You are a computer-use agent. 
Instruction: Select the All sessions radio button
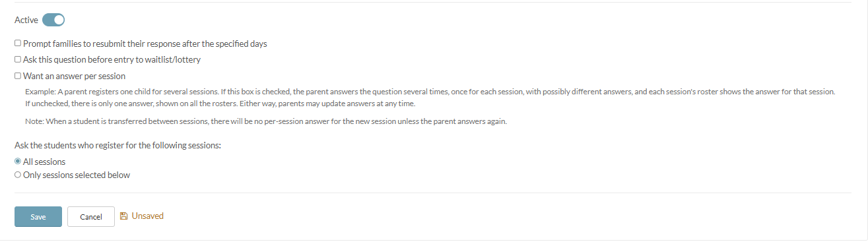(x=18, y=162)
